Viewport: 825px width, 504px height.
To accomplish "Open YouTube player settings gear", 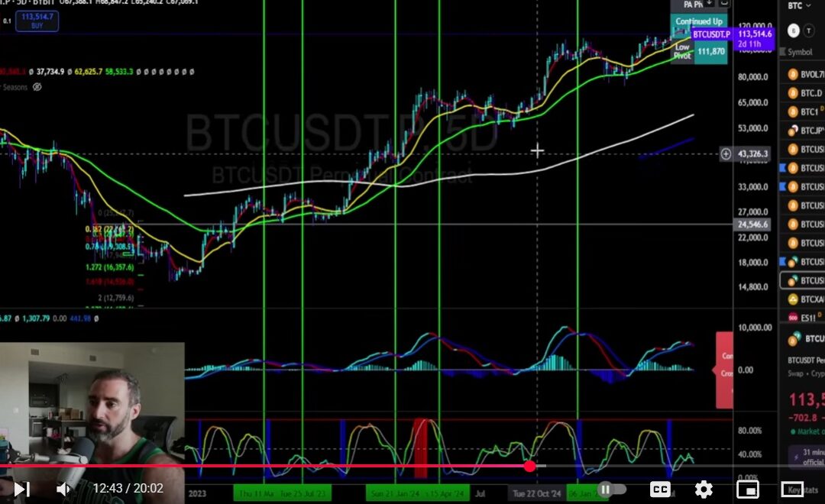I will (x=704, y=489).
